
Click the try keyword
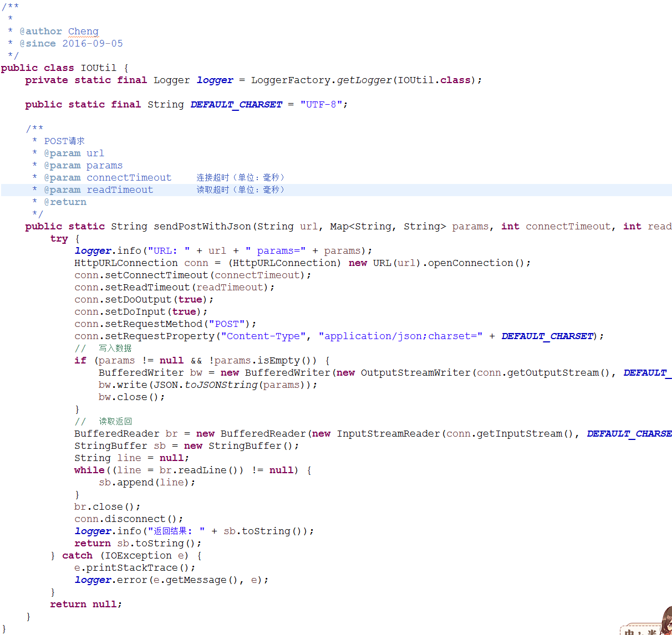tap(59, 239)
